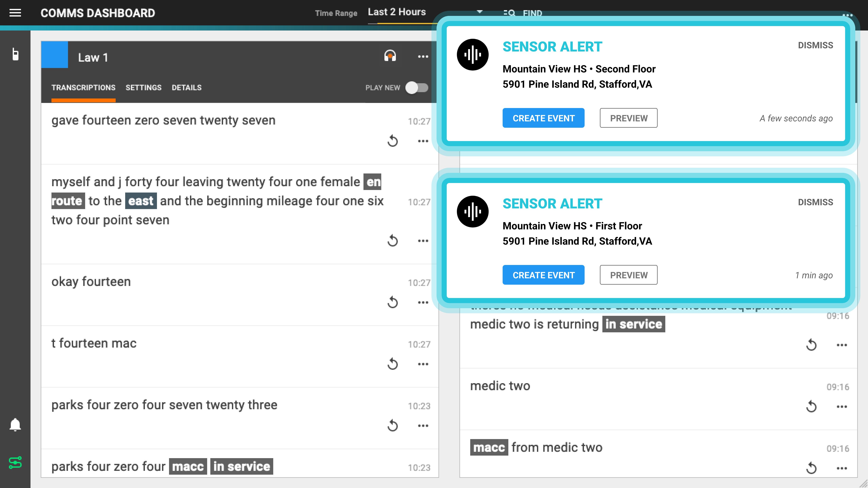The height and width of the screenshot is (488, 868).
Task: Click the COMMS DASHBOARD title
Action: coord(98,13)
